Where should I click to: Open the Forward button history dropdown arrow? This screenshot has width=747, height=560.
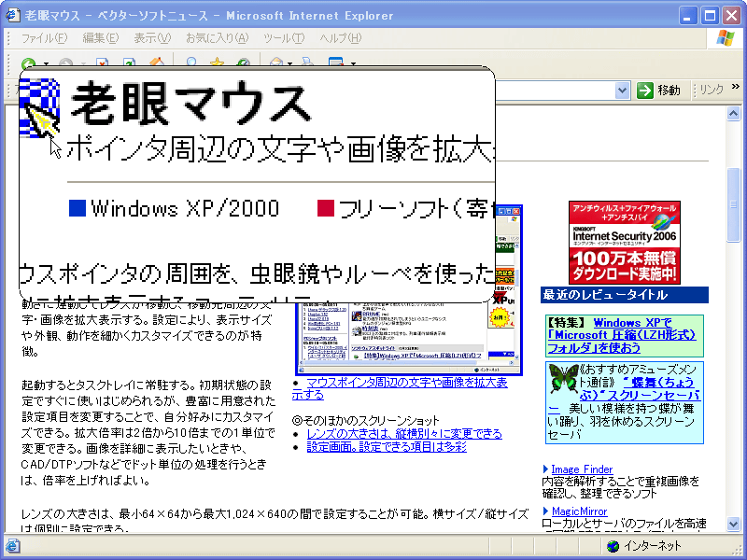tap(83, 63)
